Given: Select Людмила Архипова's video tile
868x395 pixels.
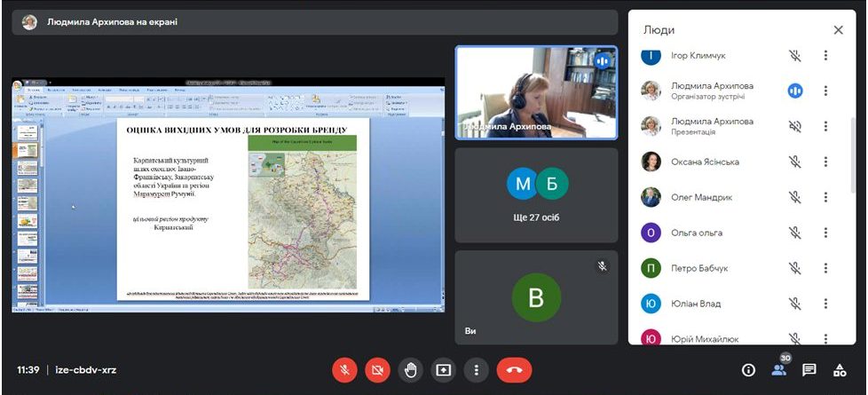Looking at the screenshot, I should [535, 92].
